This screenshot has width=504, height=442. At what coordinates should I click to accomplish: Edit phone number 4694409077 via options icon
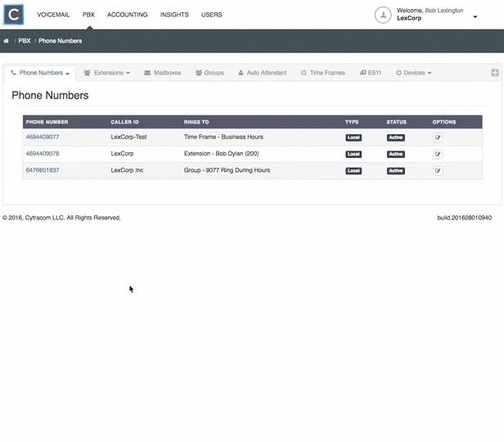[438, 138]
